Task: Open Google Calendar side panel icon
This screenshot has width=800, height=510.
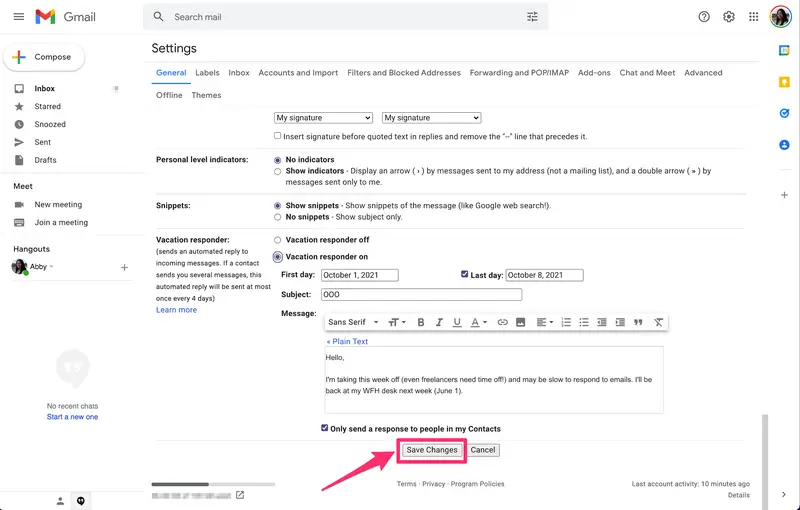Action: 784,50
